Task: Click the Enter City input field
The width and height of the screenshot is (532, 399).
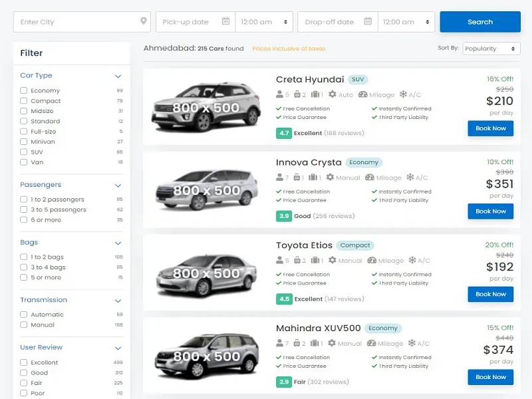Action: click(82, 22)
